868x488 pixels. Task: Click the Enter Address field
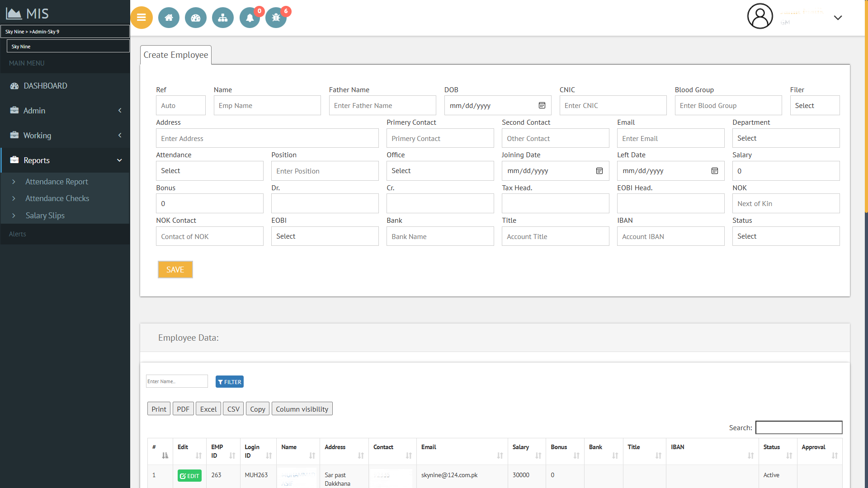tap(267, 138)
